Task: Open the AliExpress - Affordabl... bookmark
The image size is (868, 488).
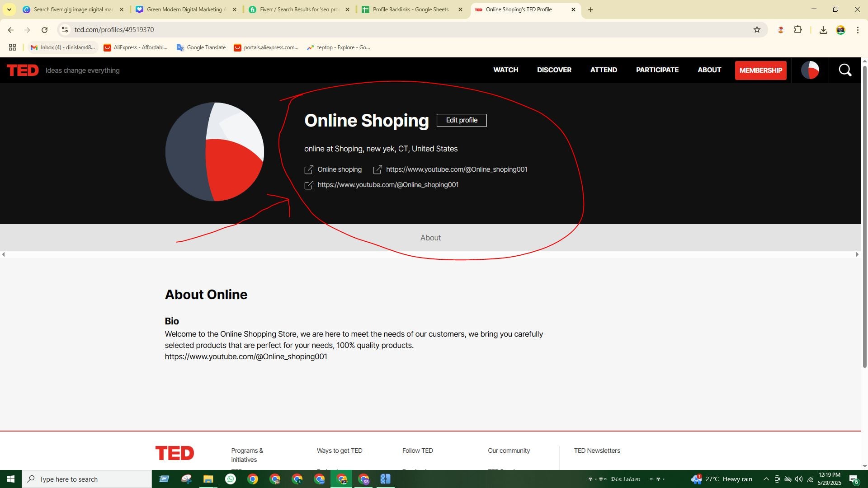Action: click(136, 47)
